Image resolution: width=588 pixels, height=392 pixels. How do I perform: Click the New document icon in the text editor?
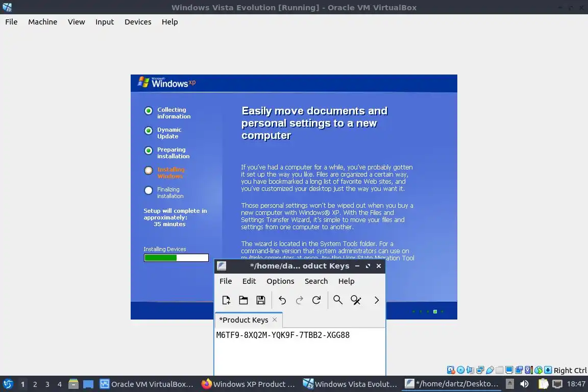[226, 300]
